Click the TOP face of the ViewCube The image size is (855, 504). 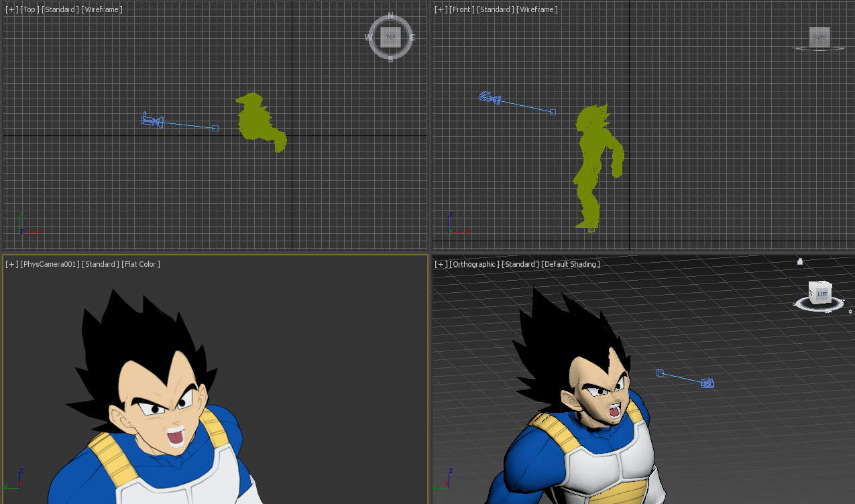coord(390,37)
